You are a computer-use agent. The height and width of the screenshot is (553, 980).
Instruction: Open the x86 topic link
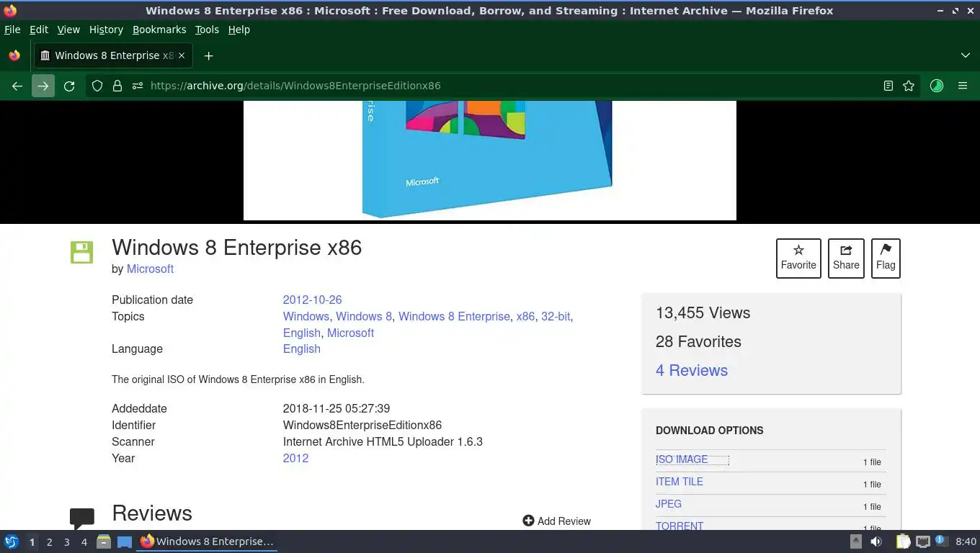pyautogui.click(x=525, y=316)
